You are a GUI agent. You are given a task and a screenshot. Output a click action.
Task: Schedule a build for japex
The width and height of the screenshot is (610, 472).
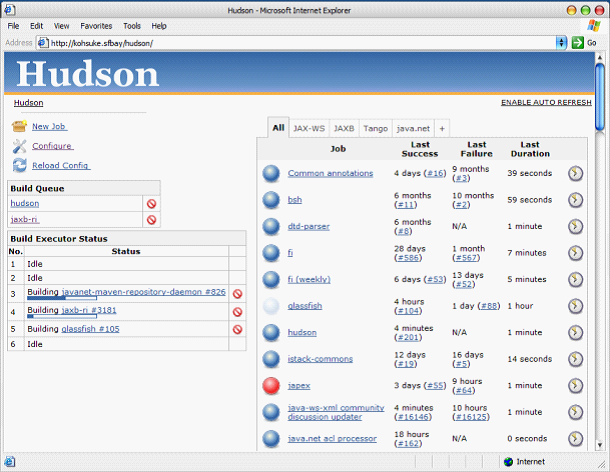pos(575,386)
